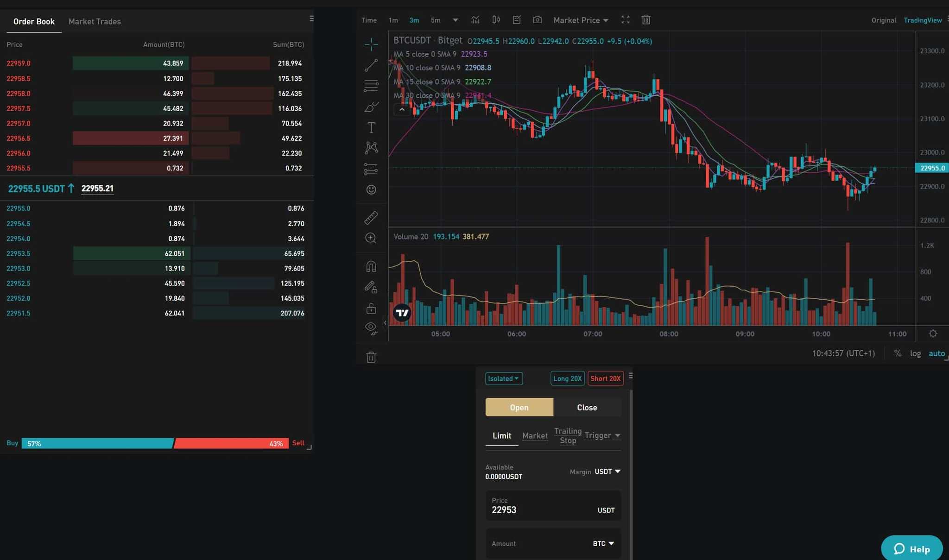The image size is (949, 560).
Task: Open the Isolated margin mode dropdown
Action: (503, 378)
